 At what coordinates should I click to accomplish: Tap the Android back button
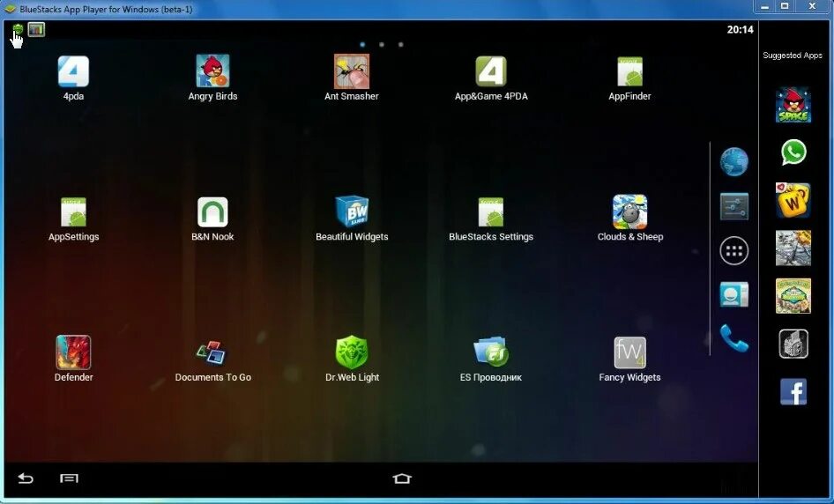[x=26, y=478]
